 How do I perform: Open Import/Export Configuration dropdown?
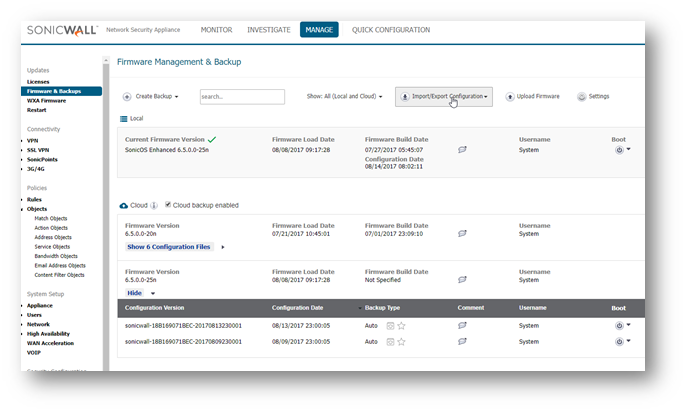pos(443,96)
